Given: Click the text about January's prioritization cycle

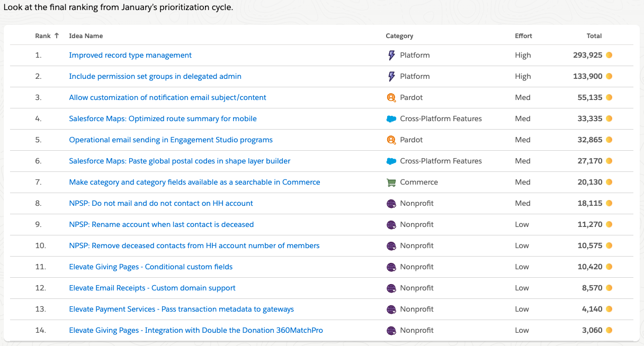Looking at the screenshot, I should tap(118, 8).
